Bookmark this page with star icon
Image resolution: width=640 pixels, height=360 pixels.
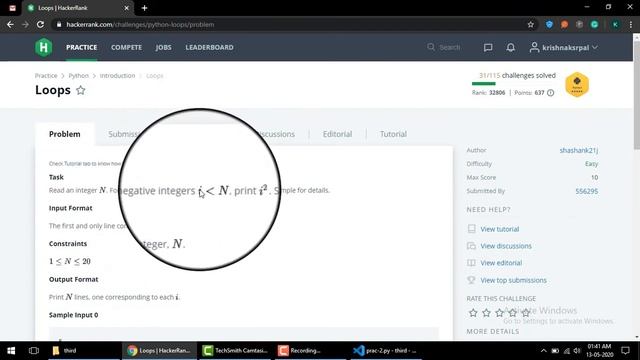[x=530, y=24]
